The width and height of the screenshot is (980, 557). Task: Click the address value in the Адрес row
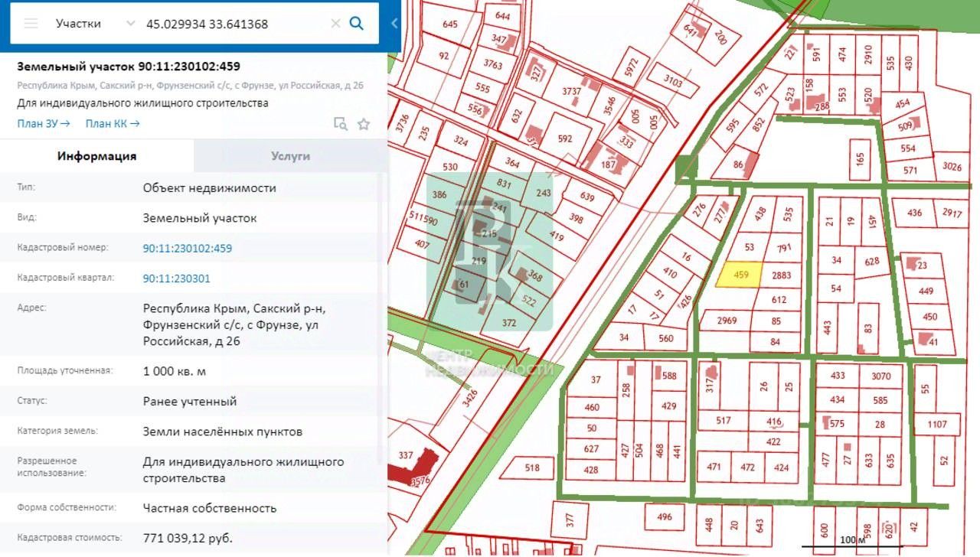234,324
